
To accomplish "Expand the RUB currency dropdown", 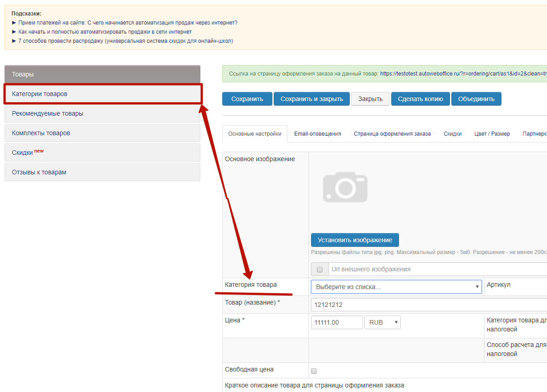I will (x=382, y=322).
